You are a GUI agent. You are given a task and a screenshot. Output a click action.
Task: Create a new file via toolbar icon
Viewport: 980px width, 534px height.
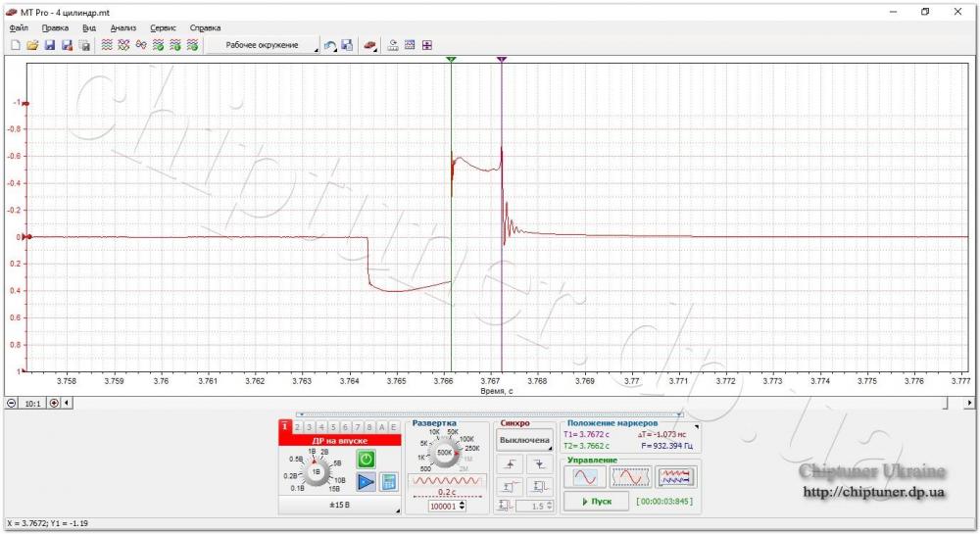(x=16, y=45)
